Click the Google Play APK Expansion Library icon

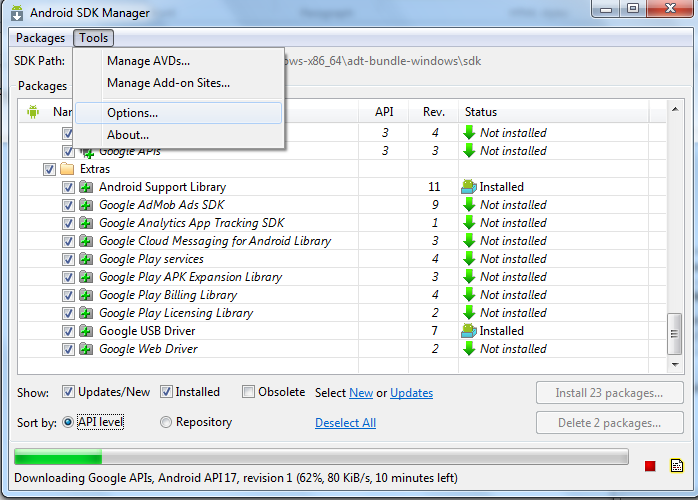coord(86,277)
